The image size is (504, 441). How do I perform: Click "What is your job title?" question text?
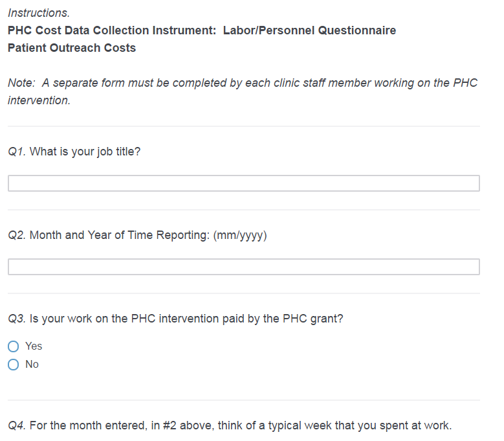tap(85, 152)
